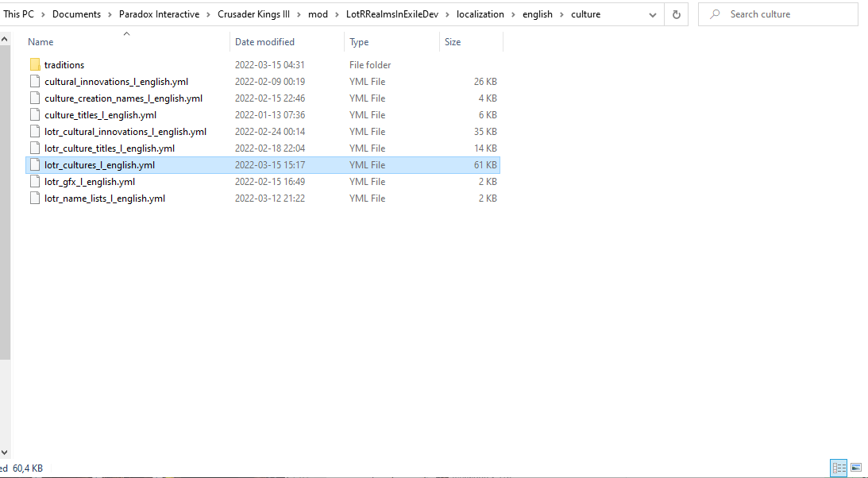
Task: Expand chevron after Paradox Interactive breadcrumb
Action: (209, 14)
